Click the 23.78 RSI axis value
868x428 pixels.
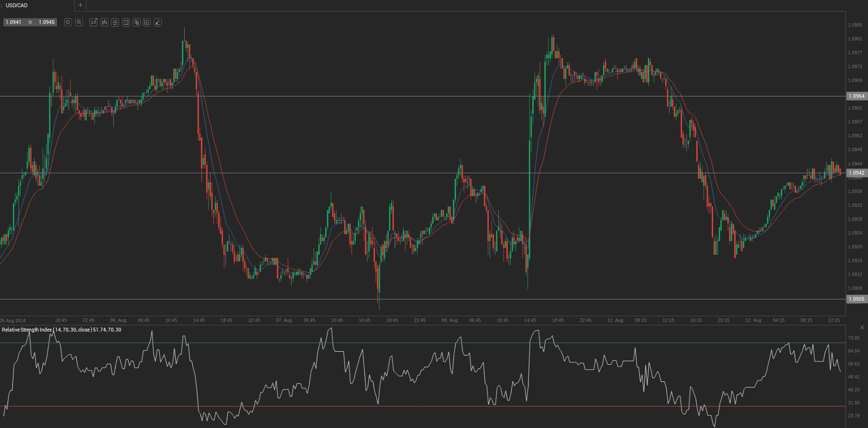(x=854, y=416)
